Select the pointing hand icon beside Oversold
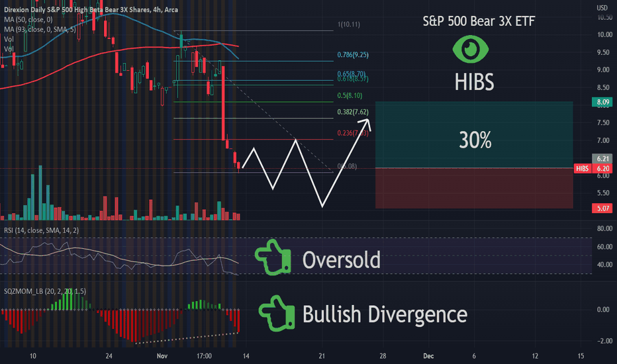 (273, 257)
